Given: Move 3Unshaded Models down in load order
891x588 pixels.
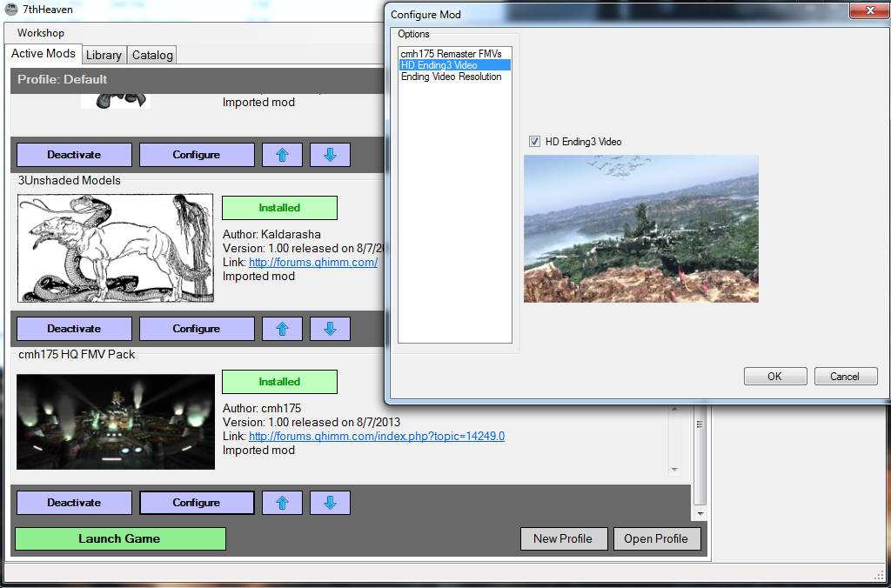Looking at the screenshot, I should (330, 329).
